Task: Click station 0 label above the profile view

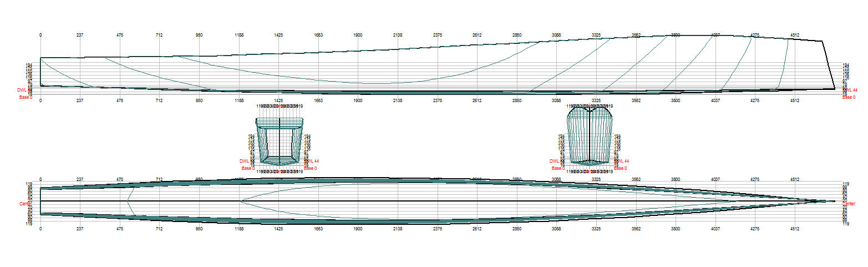Action: point(40,35)
